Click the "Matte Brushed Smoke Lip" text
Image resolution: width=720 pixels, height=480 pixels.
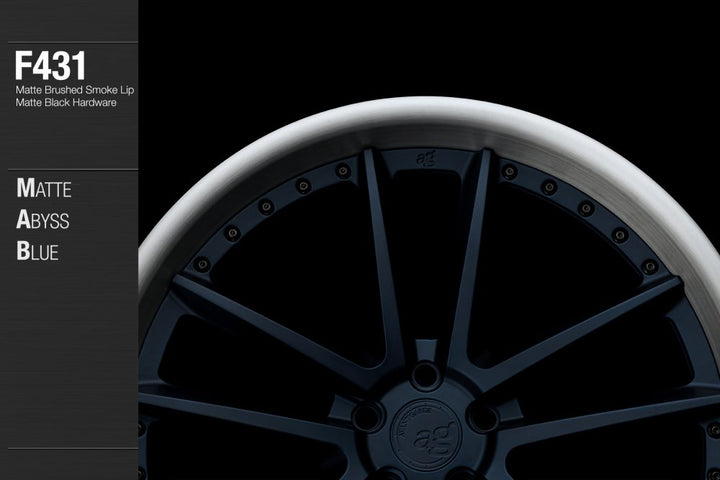75,90
